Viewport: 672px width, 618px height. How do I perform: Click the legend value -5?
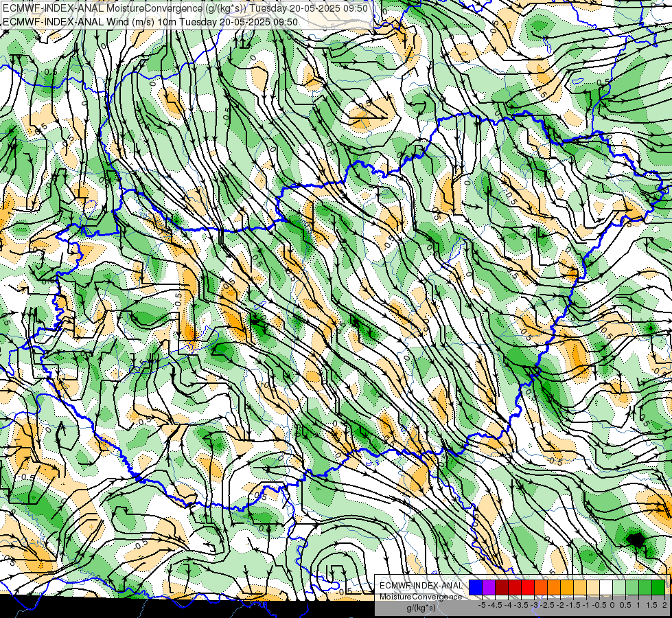click(482, 605)
